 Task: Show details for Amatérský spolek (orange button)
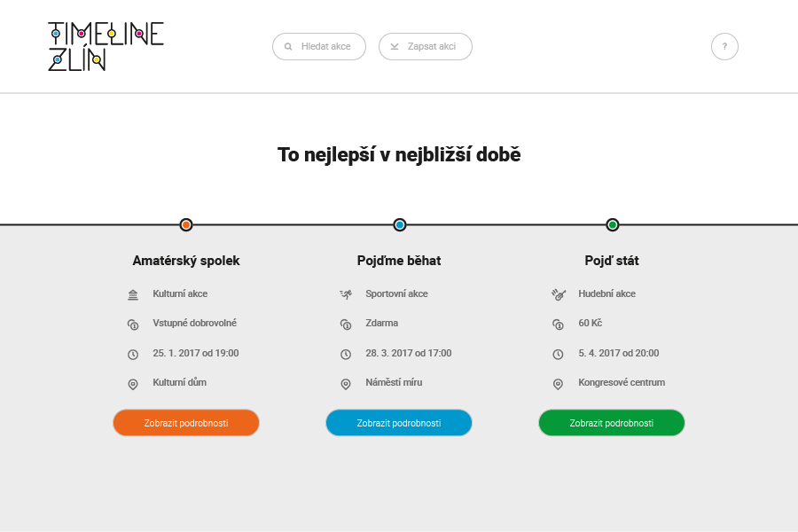tap(186, 423)
